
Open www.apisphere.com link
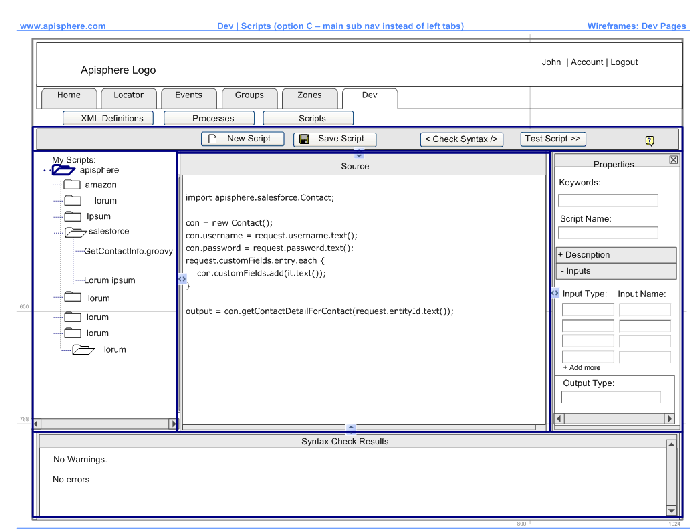point(62,26)
